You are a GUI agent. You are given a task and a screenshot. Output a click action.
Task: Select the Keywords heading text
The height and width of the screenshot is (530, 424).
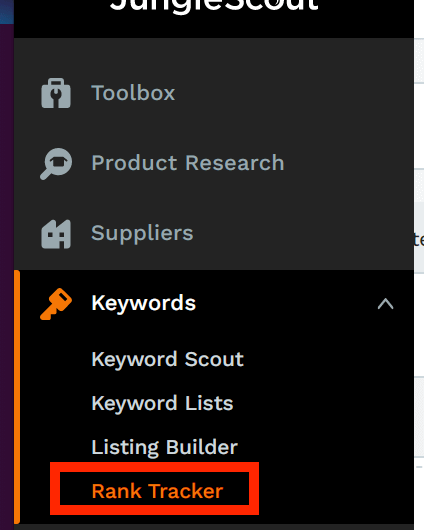(143, 303)
